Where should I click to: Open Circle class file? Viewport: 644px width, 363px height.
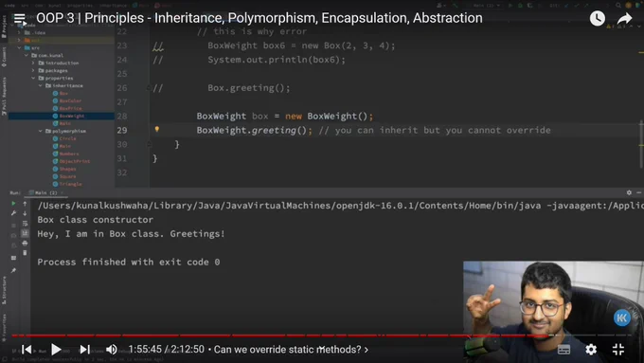[64, 138]
